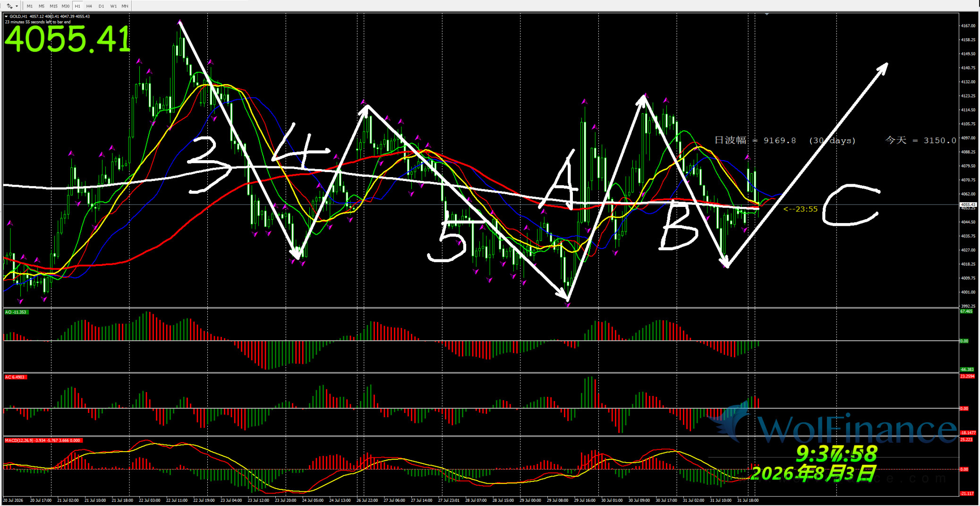Click the 67.465 value on the AO scale
This screenshot has width=980, height=506.
966,311
